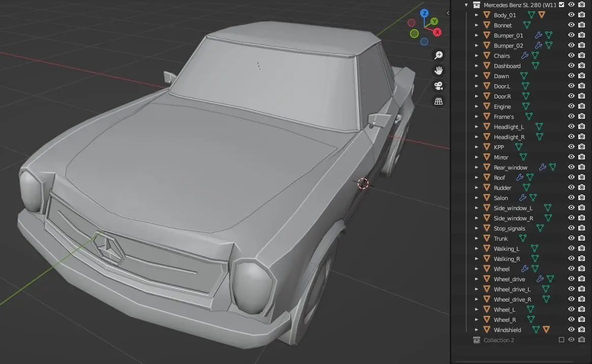Select the Collection 2 label
The height and width of the screenshot is (364, 592).
(498, 340)
